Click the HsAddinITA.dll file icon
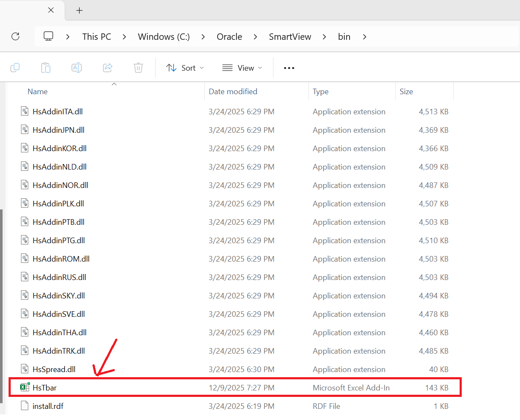 tap(25, 111)
